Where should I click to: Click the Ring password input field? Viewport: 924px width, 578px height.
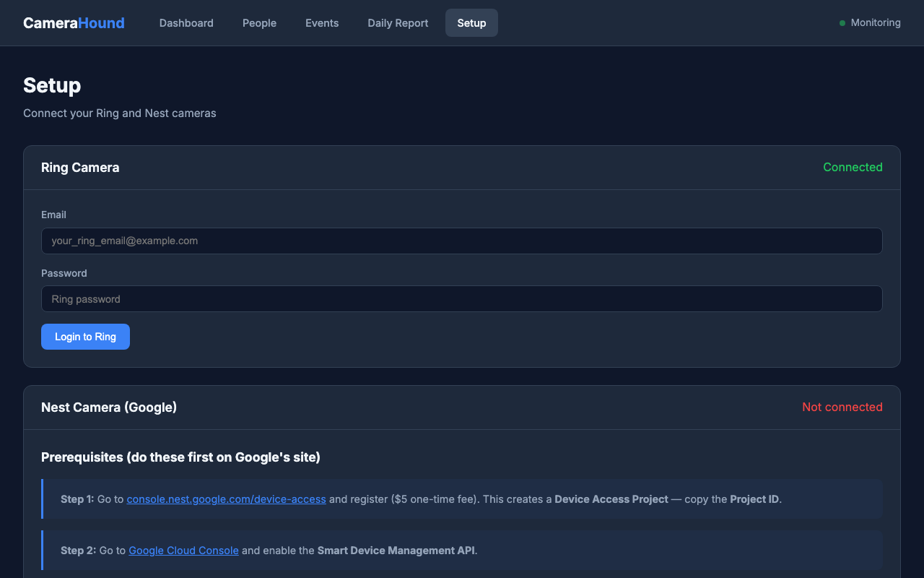click(462, 298)
